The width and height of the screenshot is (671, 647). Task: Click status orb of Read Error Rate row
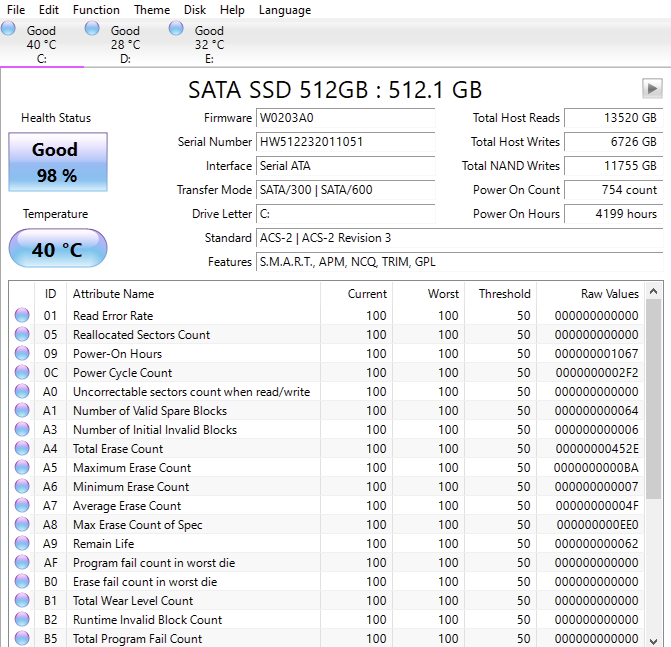tap(22, 315)
